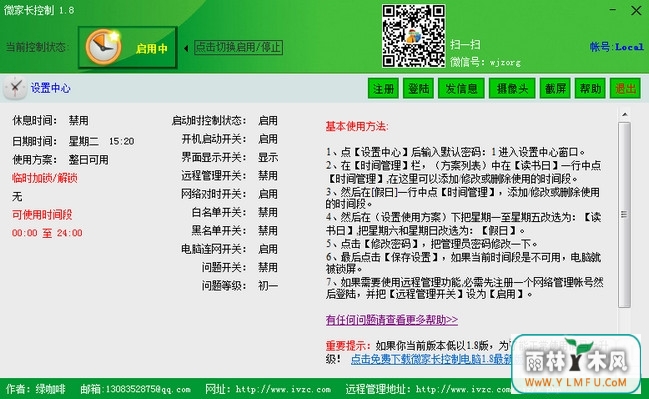Click the 作者: 绿咖啡 author text
Screen dimensions: 649x399
(x=36, y=389)
